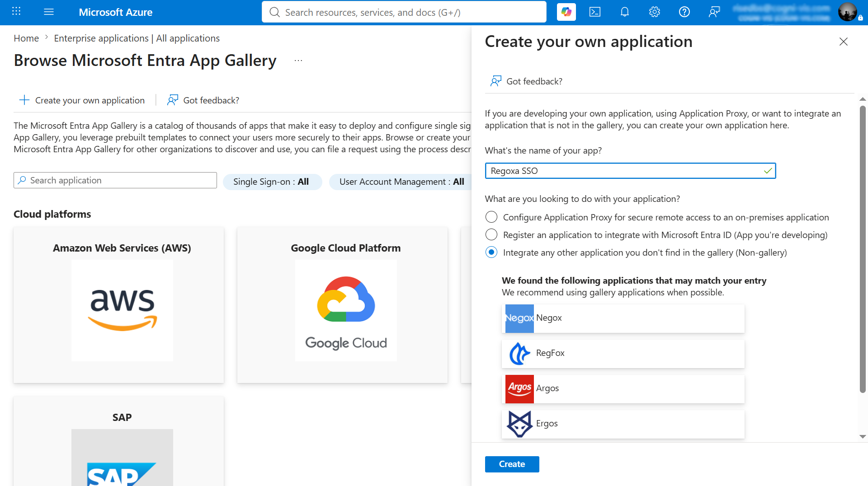Close the Create your own application panel

[x=843, y=42]
